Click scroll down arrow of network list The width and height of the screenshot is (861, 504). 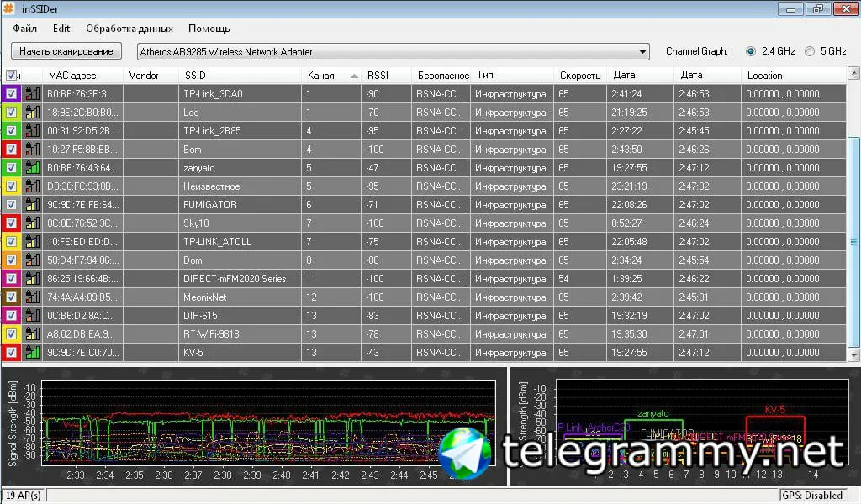click(x=853, y=355)
